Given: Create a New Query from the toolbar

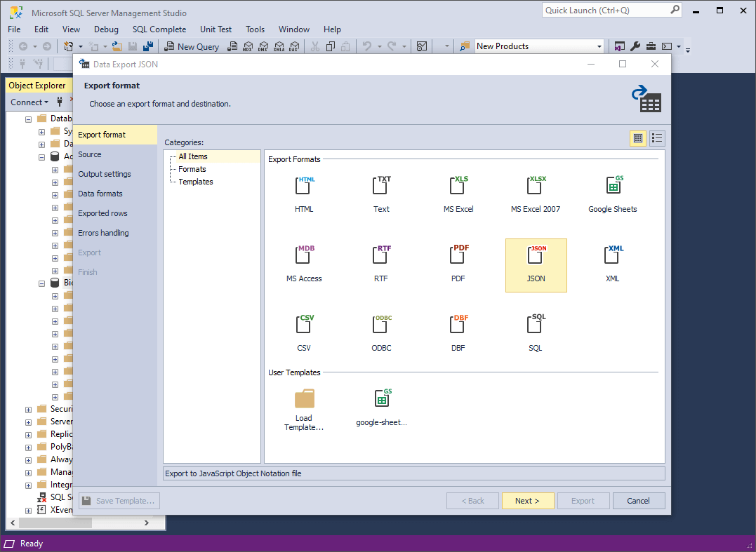Looking at the screenshot, I should pos(191,46).
